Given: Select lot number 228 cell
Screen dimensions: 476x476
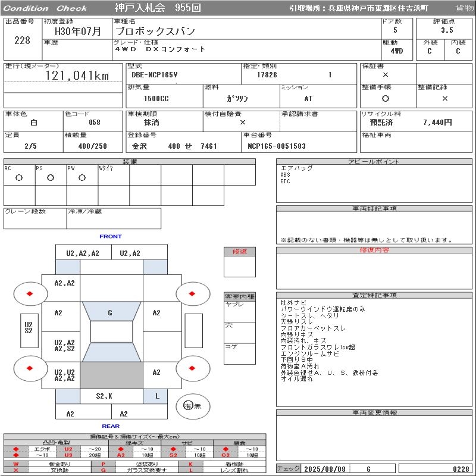Looking at the screenshot, I should pos(22,40).
